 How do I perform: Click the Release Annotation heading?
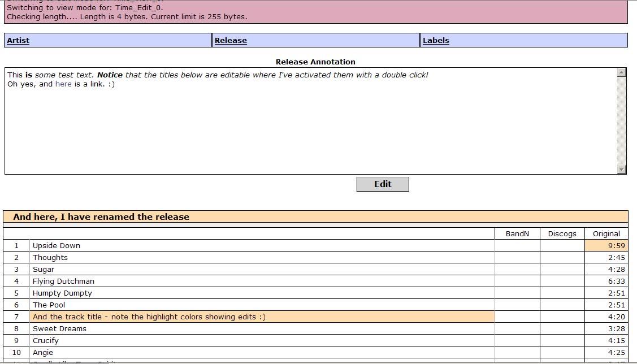click(x=315, y=62)
